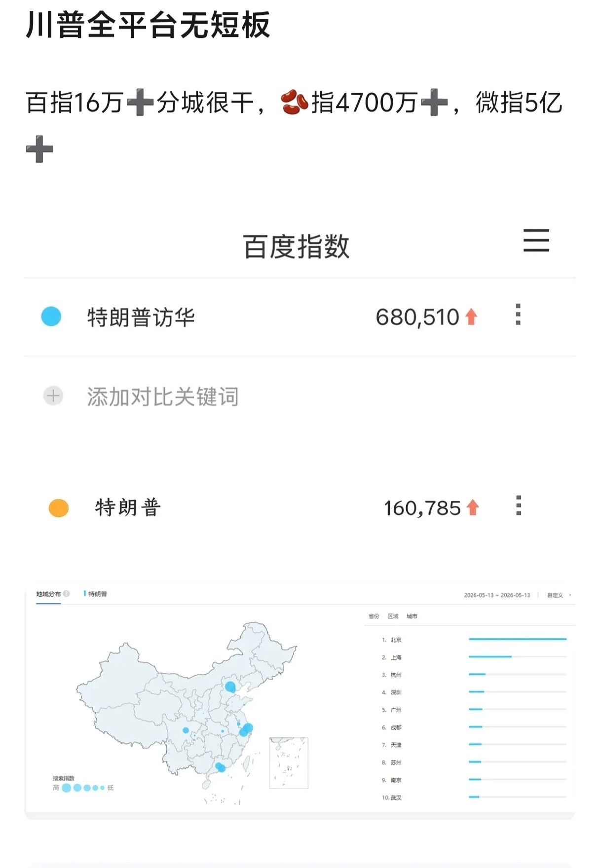Viewport: 600px width, 868px height.
Task: Click the 特朗普 legend label above map
Action: coord(95,594)
